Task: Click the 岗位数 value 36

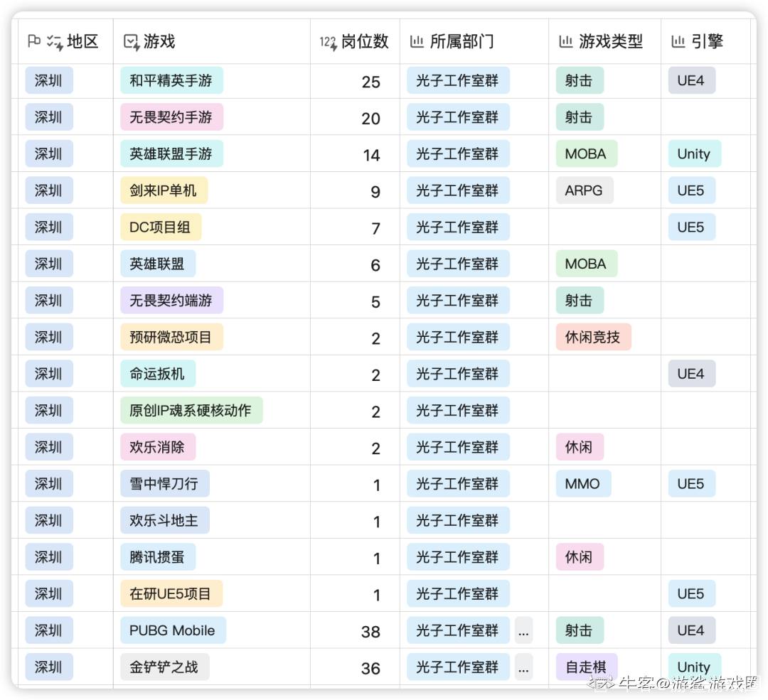Action: [x=370, y=669]
